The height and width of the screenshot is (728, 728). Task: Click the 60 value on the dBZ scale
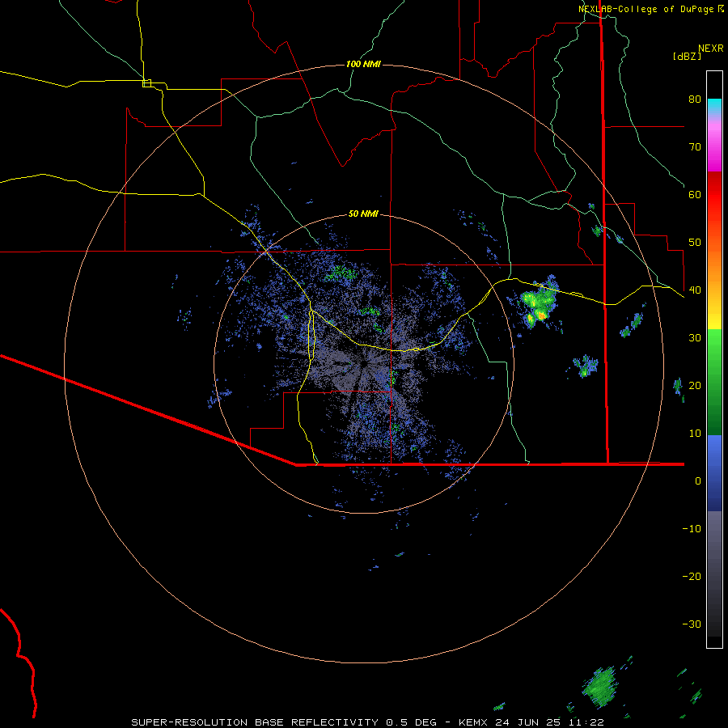click(695, 195)
